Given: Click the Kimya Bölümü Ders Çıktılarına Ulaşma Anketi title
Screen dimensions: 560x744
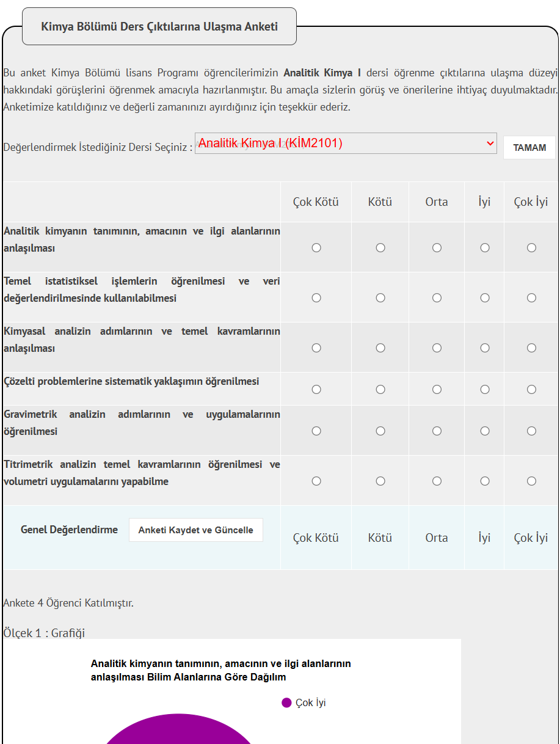Looking at the screenshot, I should tap(159, 26).
